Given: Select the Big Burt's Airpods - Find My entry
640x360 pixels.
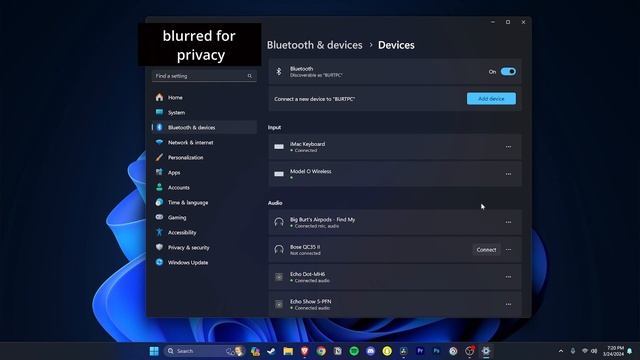Looking at the screenshot, I should coord(322,220).
